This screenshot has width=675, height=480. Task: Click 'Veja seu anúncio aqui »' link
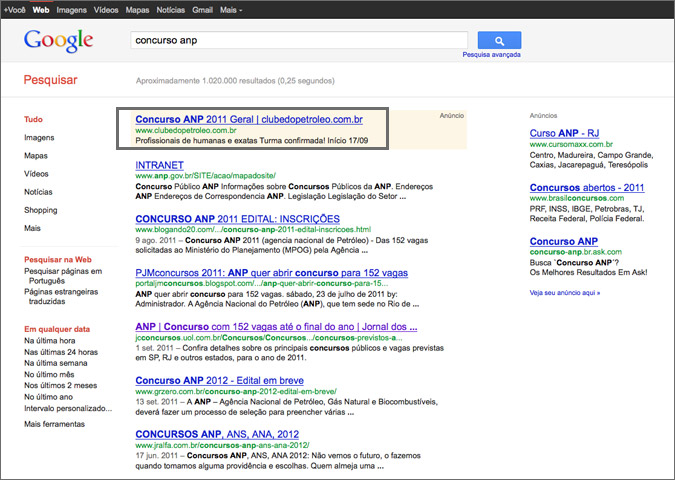(x=564, y=293)
